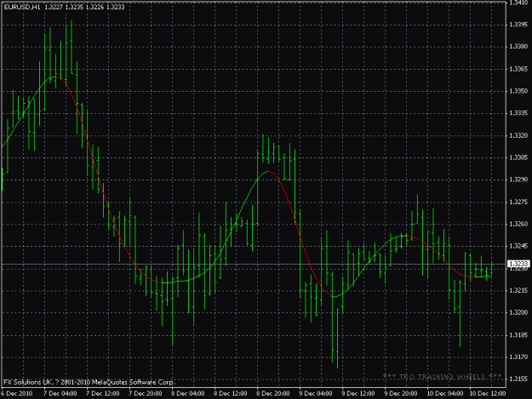Click the 9 Dec 20:00 time axis label

[400, 393]
